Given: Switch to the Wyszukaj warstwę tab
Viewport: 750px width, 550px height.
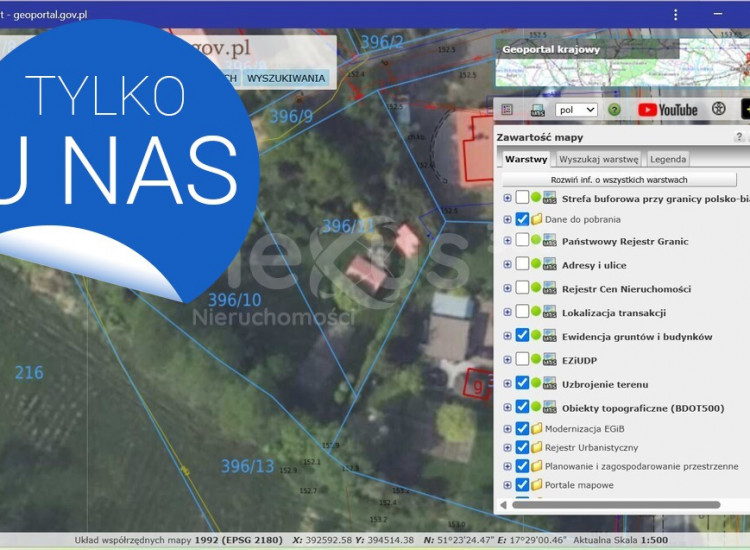Looking at the screenshot, I should [598, 159].
